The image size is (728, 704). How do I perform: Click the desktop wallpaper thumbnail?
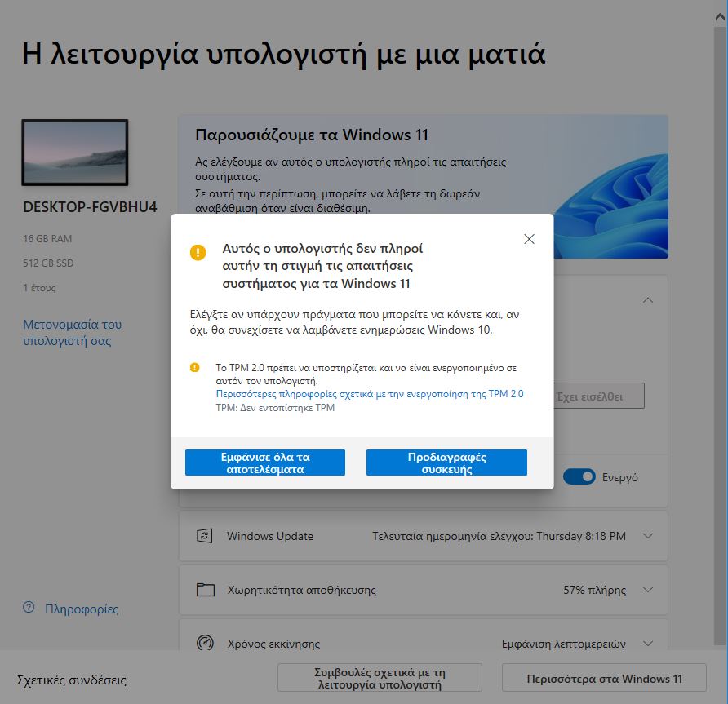tap(75, 153)
